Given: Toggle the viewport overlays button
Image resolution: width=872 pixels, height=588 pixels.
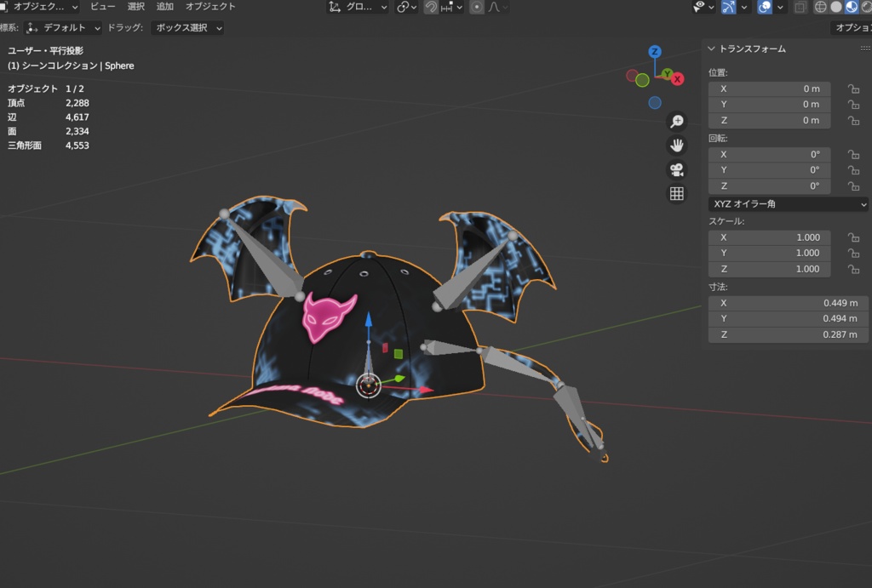Looking at the screenshot, I should (x=765, y=8).
